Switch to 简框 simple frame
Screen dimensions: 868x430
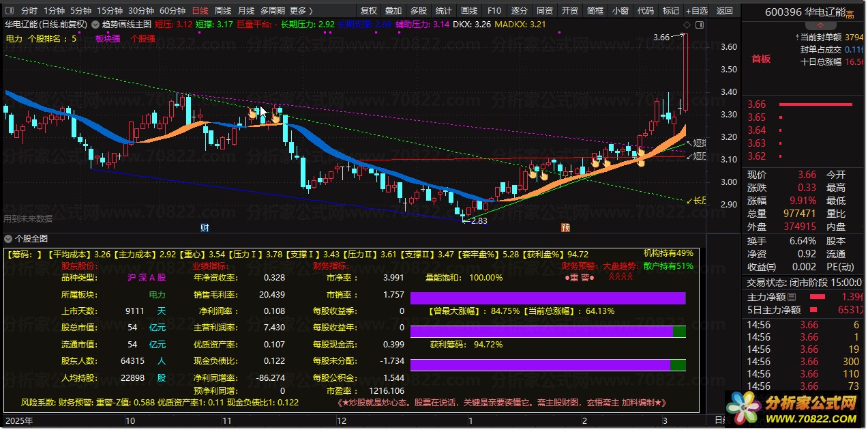click(595, 11)
